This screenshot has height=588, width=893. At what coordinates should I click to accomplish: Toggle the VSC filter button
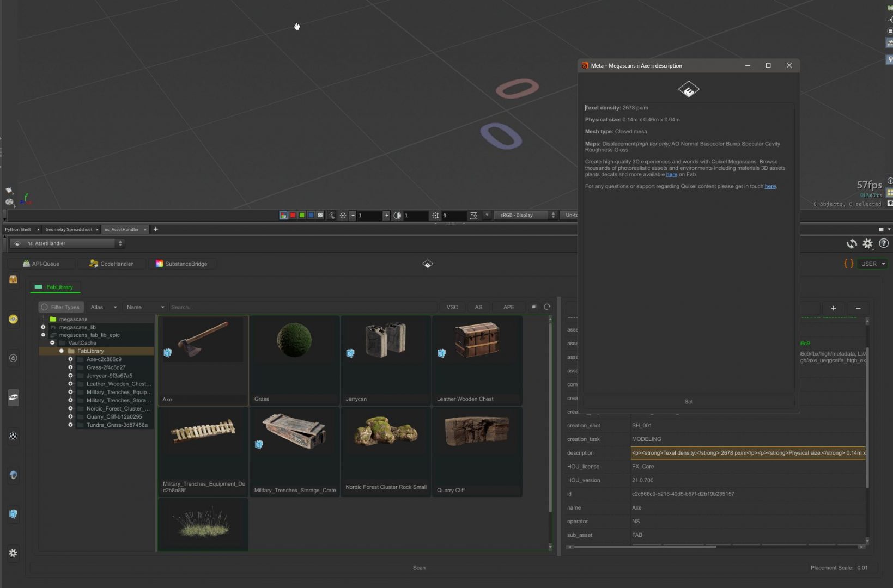point(452,307)
